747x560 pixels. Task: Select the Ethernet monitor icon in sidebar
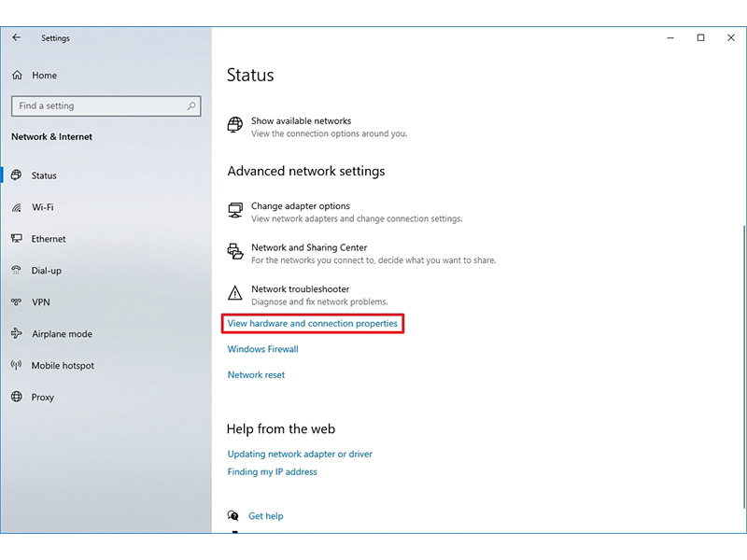click(17, 239)
